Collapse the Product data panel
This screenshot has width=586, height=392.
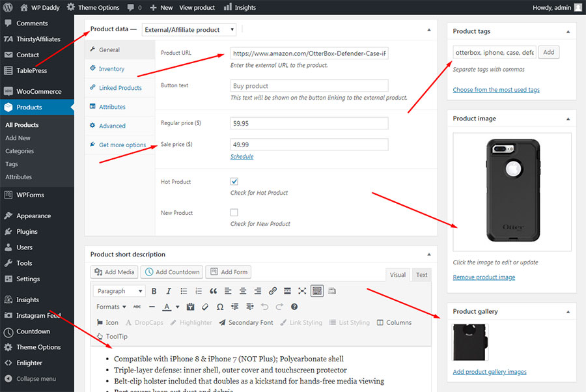click(x=429, y=29)
